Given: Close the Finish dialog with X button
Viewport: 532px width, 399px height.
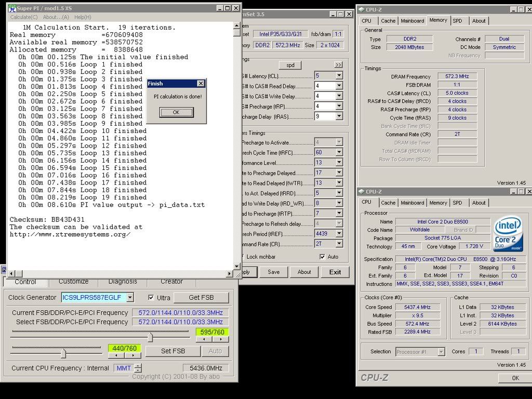Looking at the screenshot, I should [201, 84].
